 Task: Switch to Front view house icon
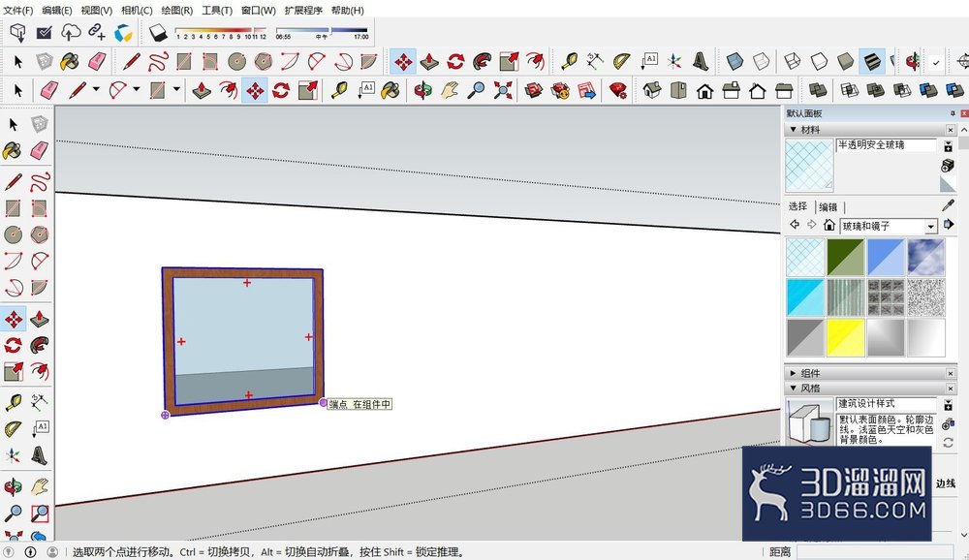(x=704, y=91)
